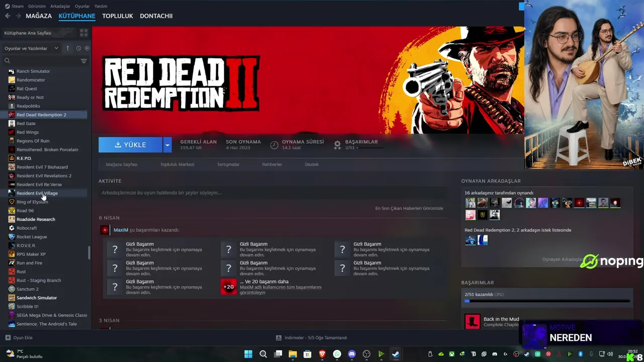Open the Oyunlar menu

click(x=82, y=6)
